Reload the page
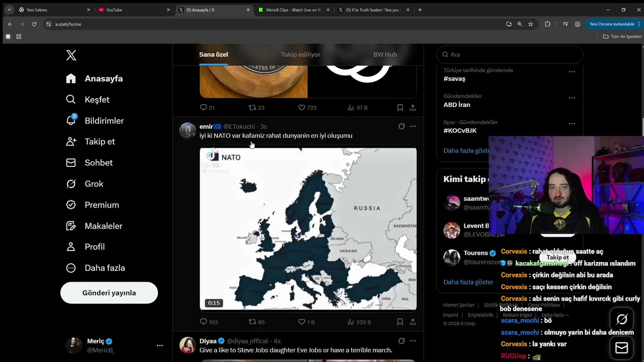The image size is (644, 362). [34, 24]
